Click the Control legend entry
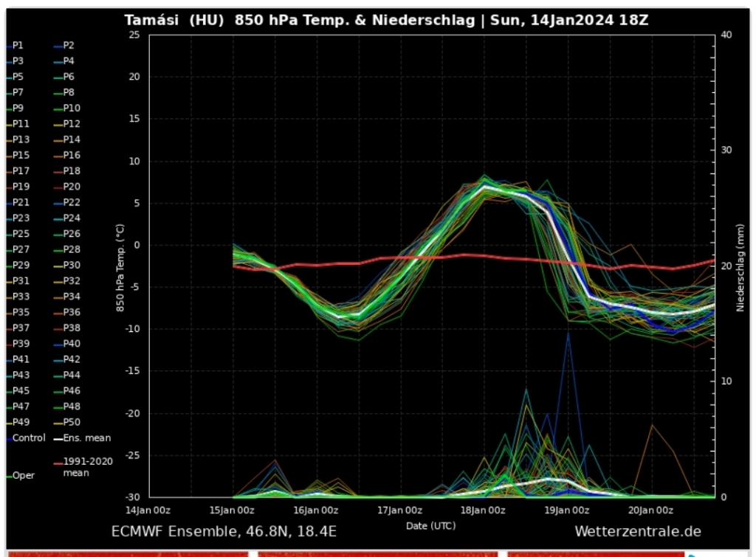The height and width of the screenshot is (557, 756). (27, 438)
